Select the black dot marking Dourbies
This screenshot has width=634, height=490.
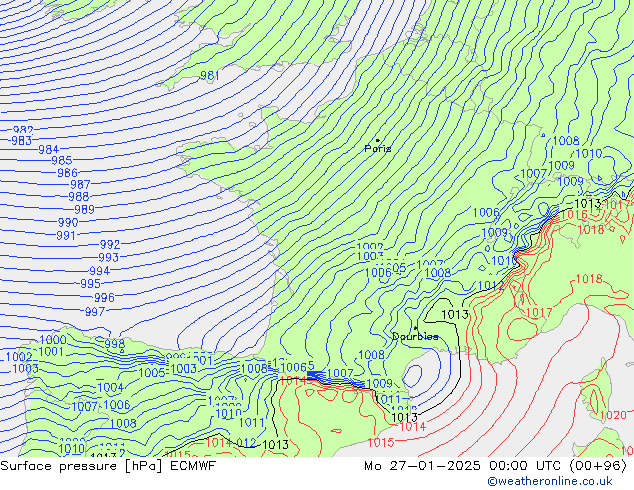pyautogui.click(x=415, y=328)
